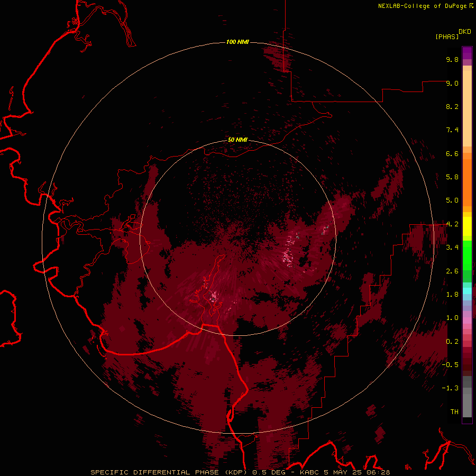Click the -1.3 value on the color scale

coord(450,388)
